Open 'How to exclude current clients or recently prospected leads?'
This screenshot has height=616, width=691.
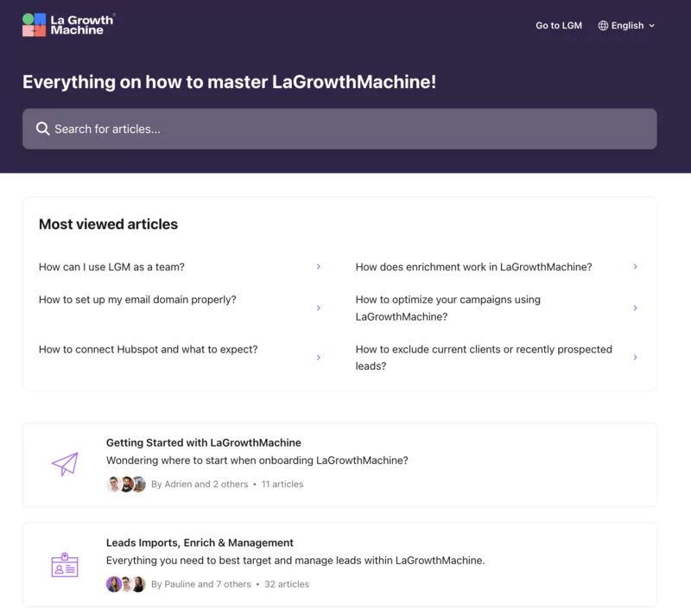point(484,357)
